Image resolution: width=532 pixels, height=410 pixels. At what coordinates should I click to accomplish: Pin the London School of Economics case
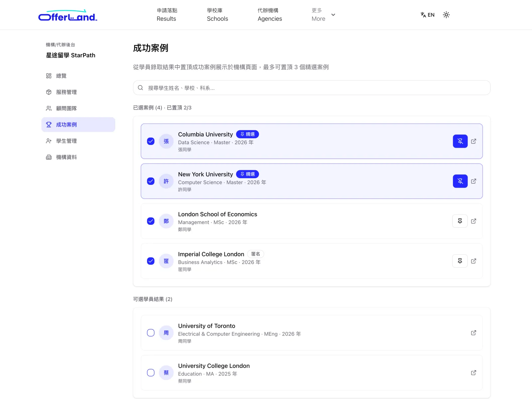click(460, 221)
